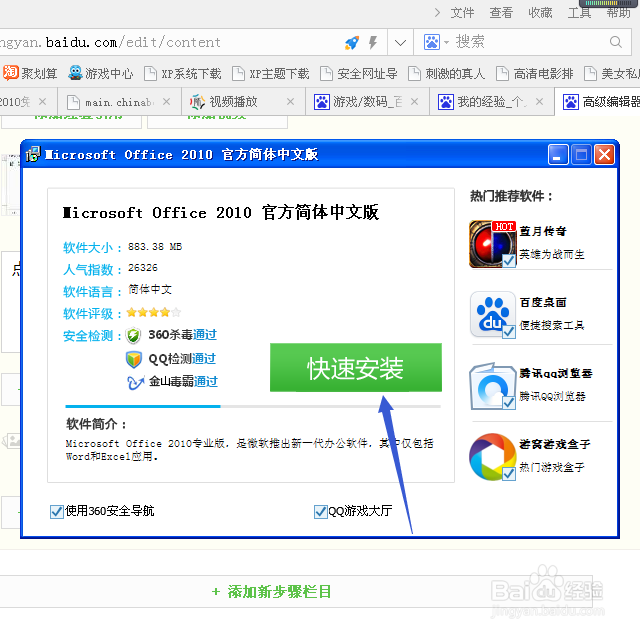640x633 pixels.
Task: Click the 883.38 MB size value
Action: 155,247
